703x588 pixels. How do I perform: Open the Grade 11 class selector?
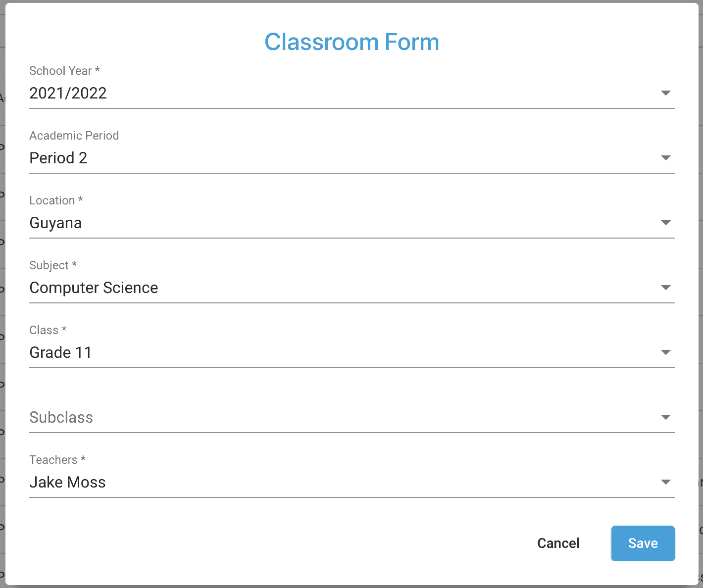pyautogui.click(x=352, y=352)
